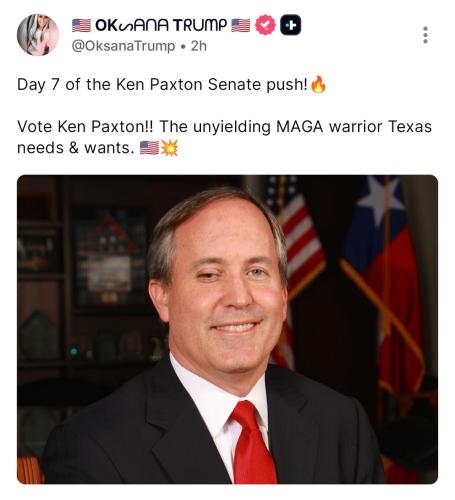The width and height of the screenshot is (455, 500).
Task: Open the attached Ken Paxton photo
Action: pos(227,329)
